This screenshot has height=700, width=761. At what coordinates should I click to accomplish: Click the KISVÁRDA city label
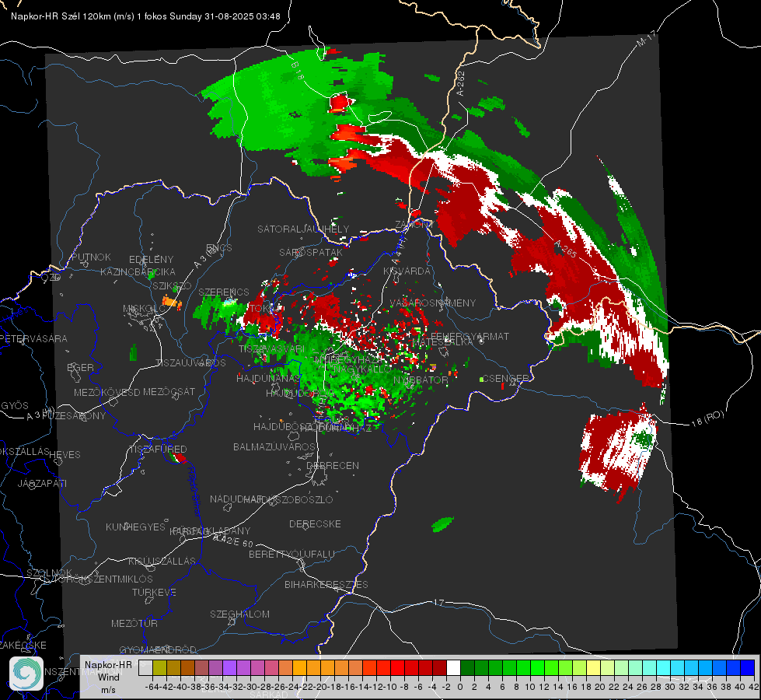coord(407,271)
